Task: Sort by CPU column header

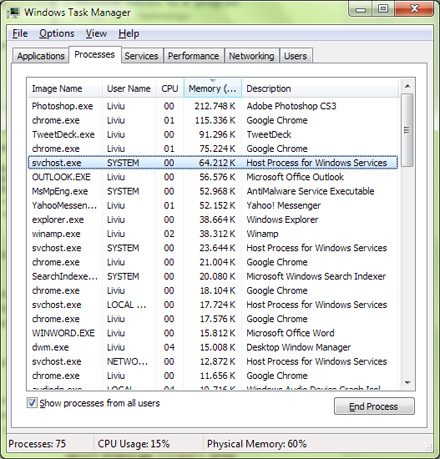Action: (x=170, y=89)
